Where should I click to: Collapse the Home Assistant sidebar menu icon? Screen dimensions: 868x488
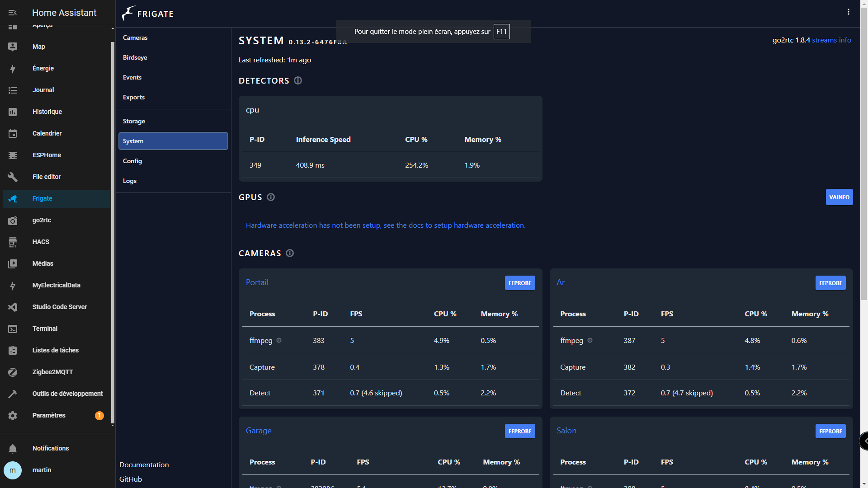click(13, 13)
